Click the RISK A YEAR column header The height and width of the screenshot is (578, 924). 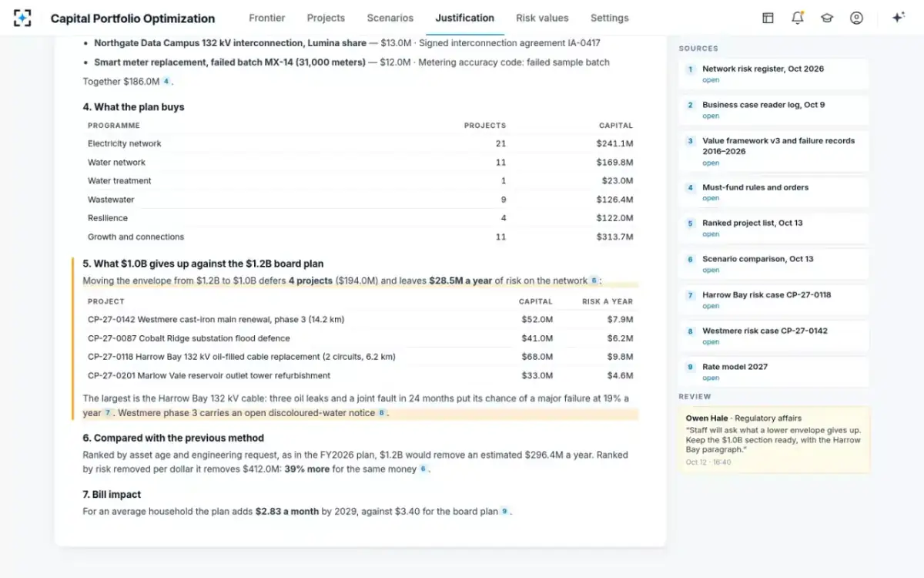608,301
